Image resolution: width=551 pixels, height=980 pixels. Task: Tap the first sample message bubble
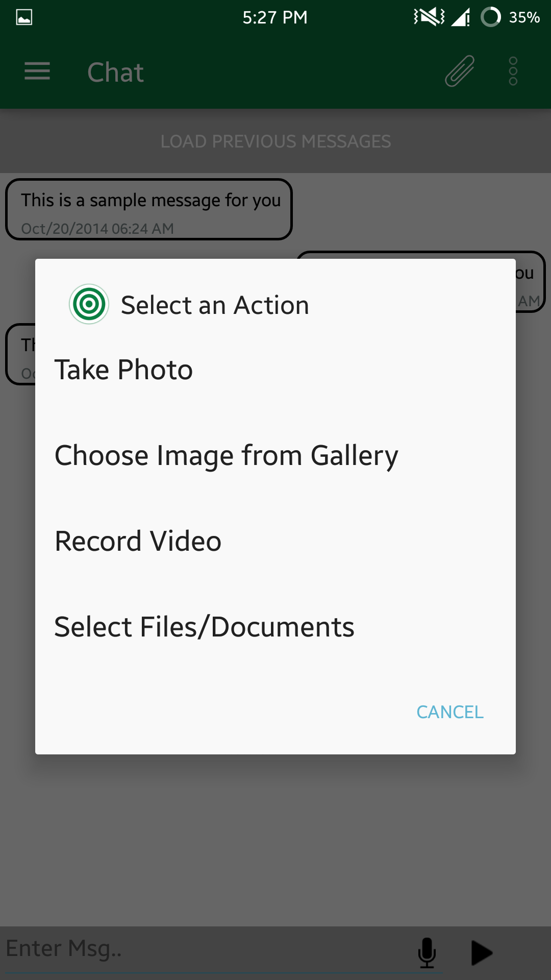tap(149, 209)
